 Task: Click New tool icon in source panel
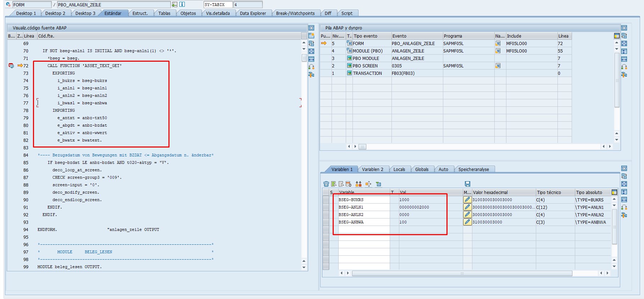[311, 35]
